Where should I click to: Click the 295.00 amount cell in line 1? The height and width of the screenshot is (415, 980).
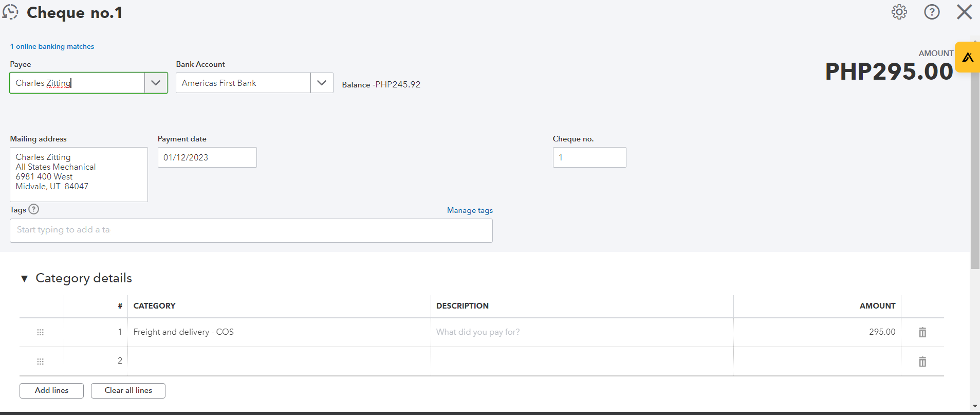[x=817, y=332]
